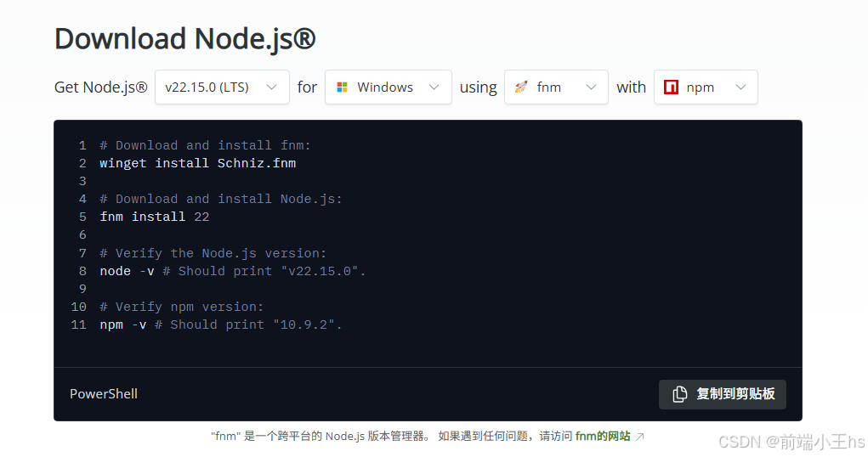Click the comment '# Verify the Node.js version:'
This screenshot has height=457, width=868.
(x=213, y=253)
